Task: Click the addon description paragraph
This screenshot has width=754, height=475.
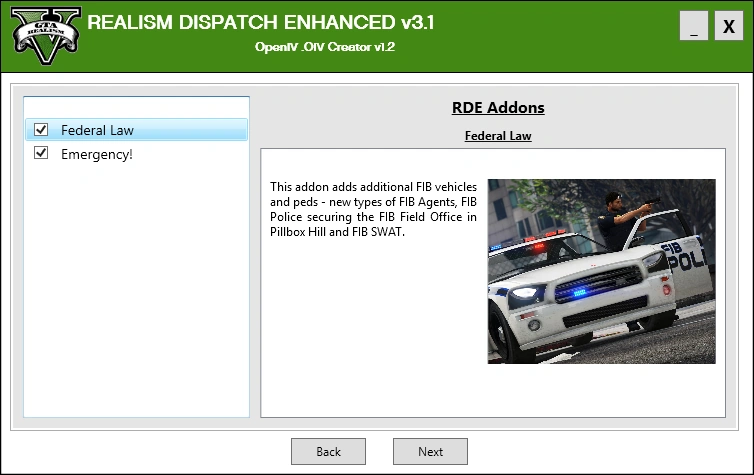Action: [373, 209]
